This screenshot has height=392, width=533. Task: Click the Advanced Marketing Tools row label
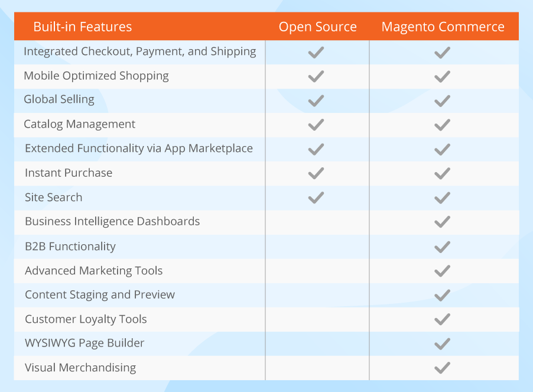[93, 271]
